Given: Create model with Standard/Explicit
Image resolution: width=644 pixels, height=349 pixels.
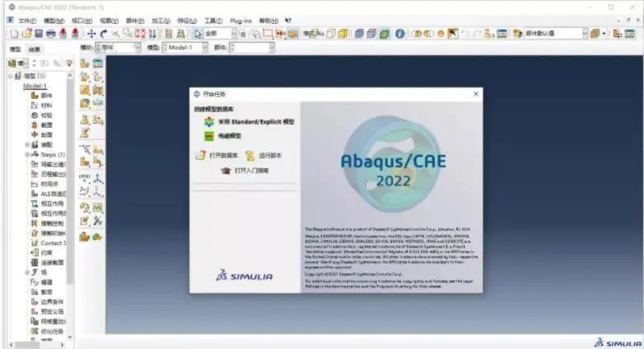Looking at the screenshot, I should pos(256,122).
